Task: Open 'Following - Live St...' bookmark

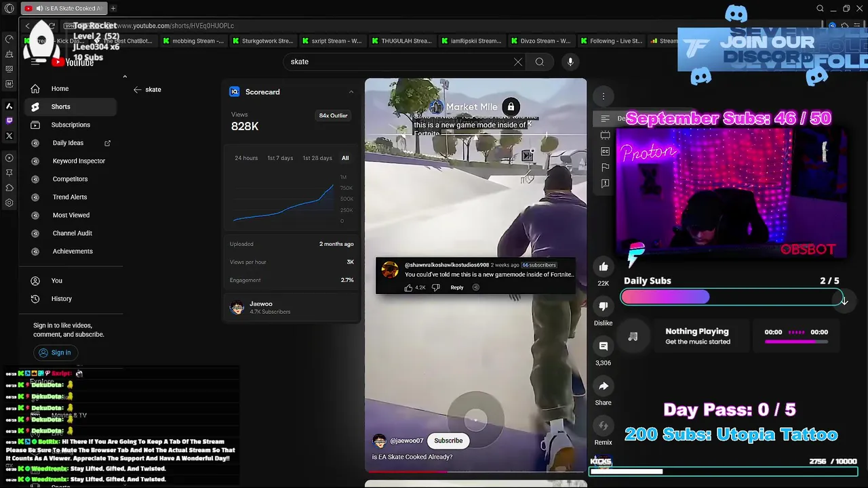Action: pos(610,41)
